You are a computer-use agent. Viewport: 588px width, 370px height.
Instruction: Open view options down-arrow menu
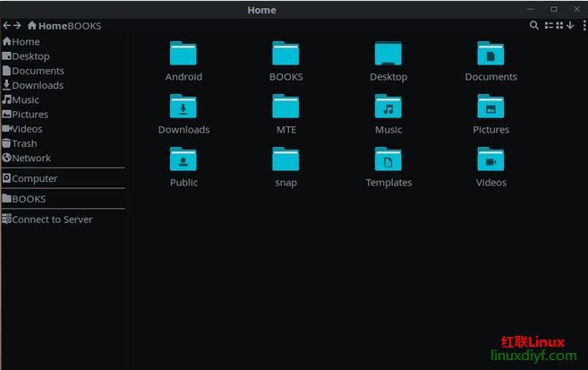coord(569,26)
